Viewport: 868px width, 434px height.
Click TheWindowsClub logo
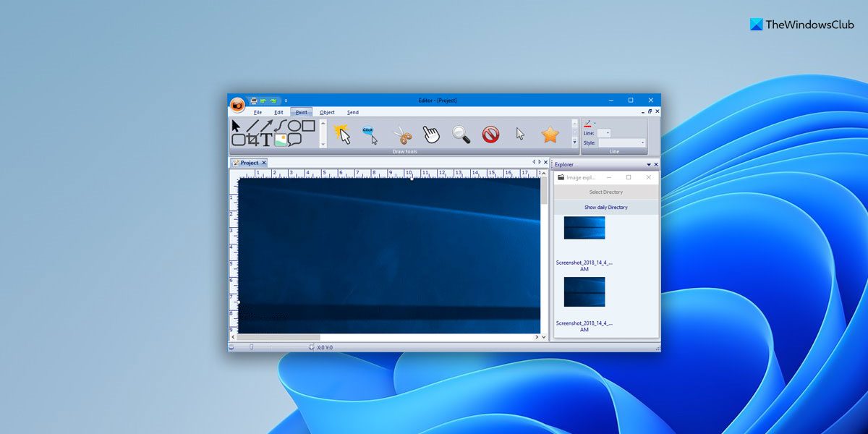pyautogui.click(x=802, y=24)
